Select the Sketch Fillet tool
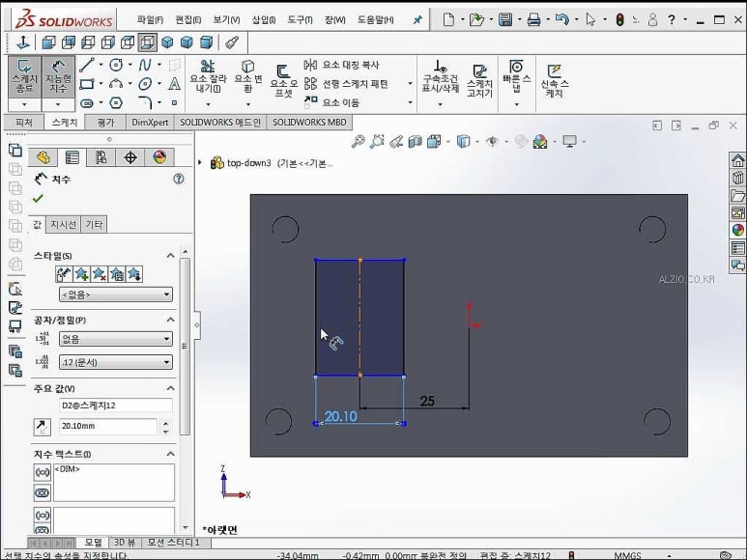The height and width of the screenshot is (560, 747). click(x=145, y=102)
